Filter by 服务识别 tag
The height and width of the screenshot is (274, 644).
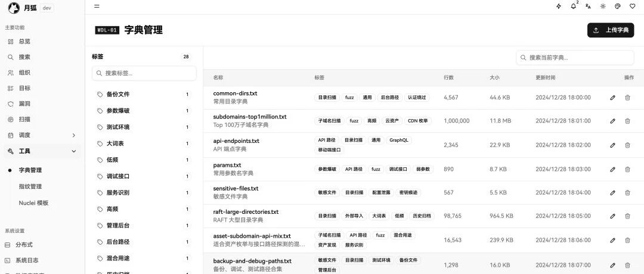pyautogui.click(x=144, y=193)
